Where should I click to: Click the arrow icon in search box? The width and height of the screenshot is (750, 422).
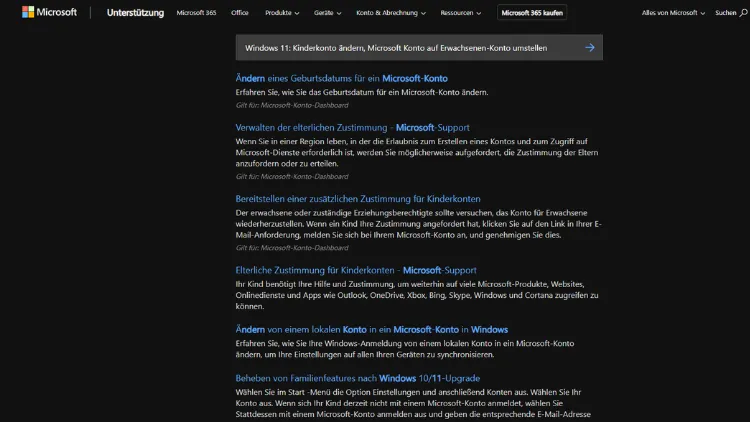590,47
